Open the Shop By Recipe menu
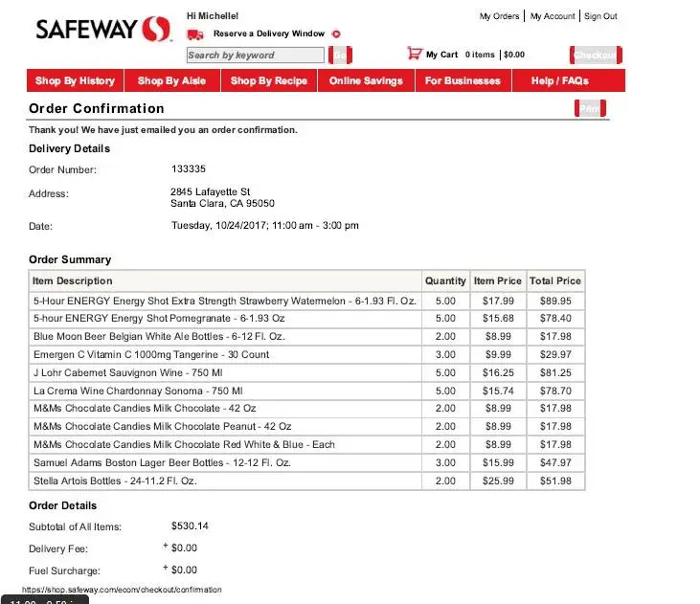This screenshot has width=700, height=604. click(269, 80)
